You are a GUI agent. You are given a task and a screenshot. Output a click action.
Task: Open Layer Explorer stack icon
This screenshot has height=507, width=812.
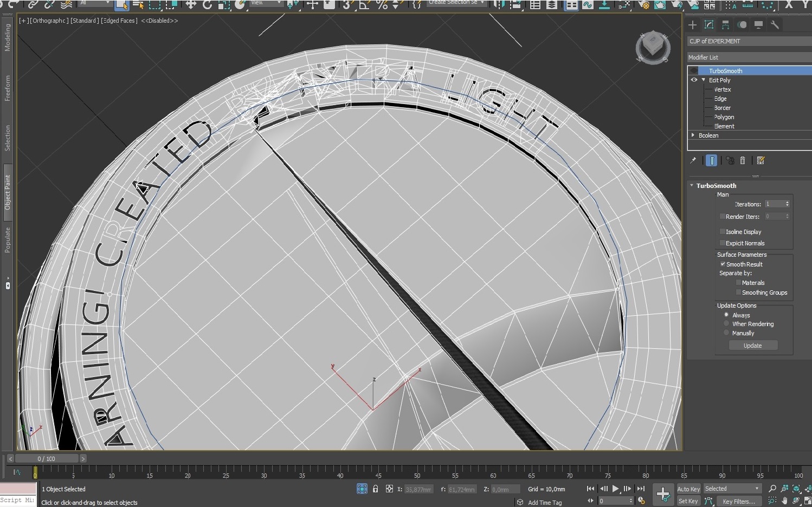(x=552, y=5)
